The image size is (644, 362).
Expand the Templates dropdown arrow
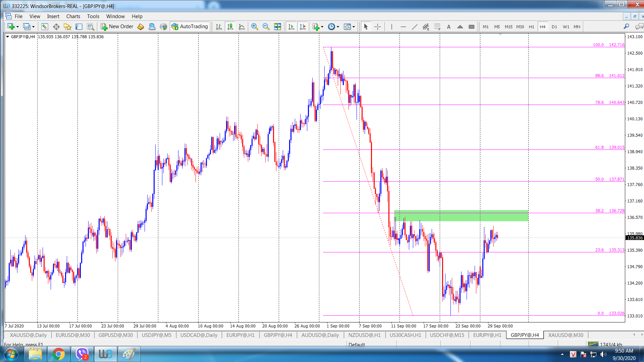(354, 27)
